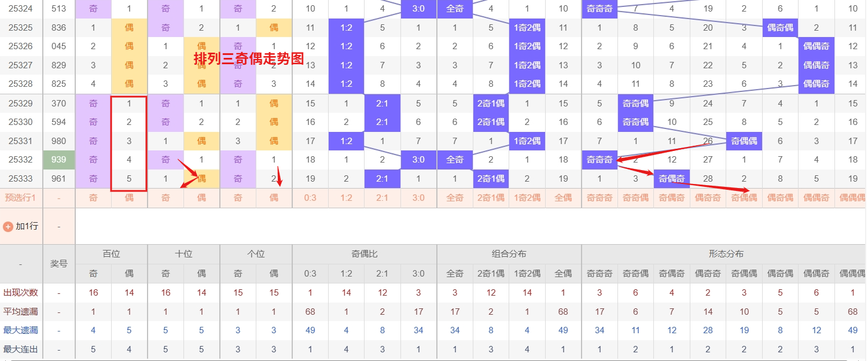
Task: Click the 形态分布 column group header
Action: [726, 254]
